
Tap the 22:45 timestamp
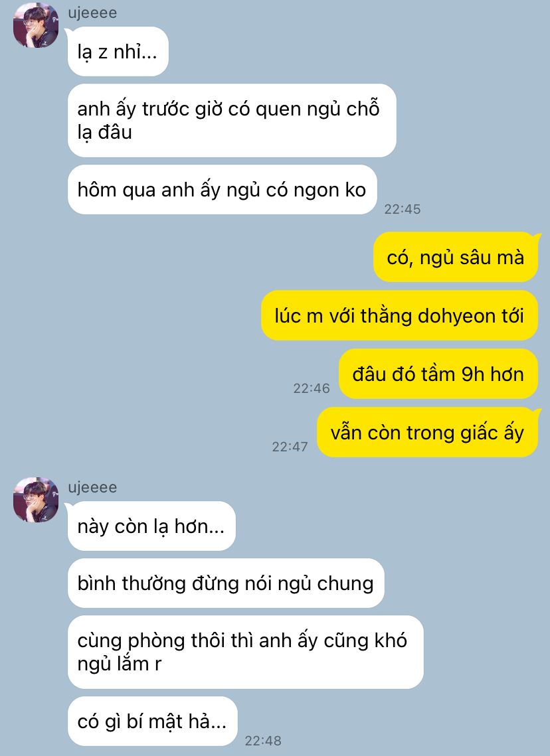coord(403,209)
